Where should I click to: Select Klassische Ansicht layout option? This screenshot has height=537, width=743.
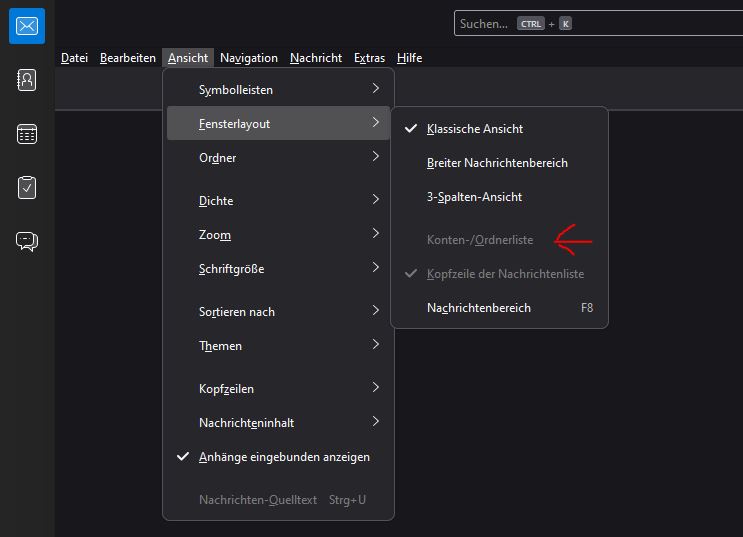(474, 129)
